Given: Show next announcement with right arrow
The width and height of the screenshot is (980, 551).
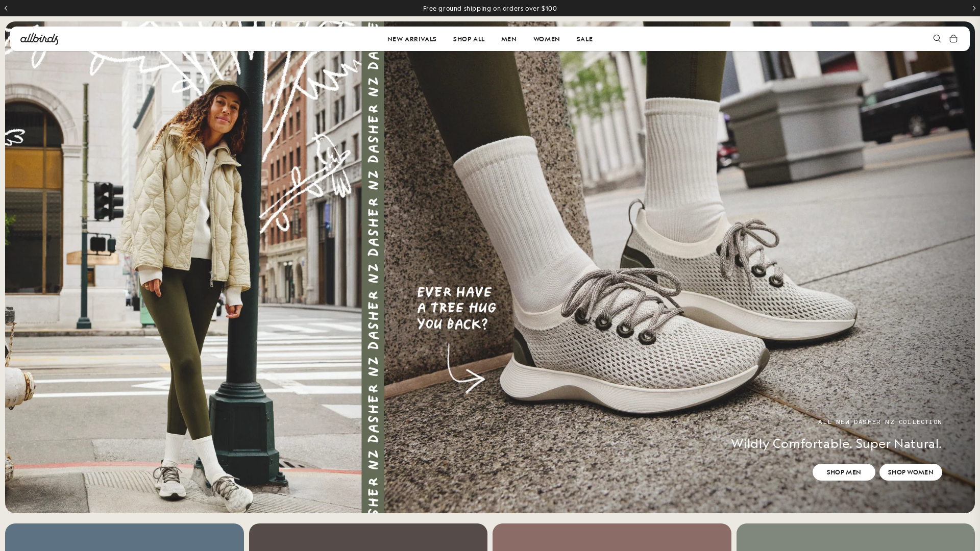Looking at the screenshot, I should click(973, 8).
